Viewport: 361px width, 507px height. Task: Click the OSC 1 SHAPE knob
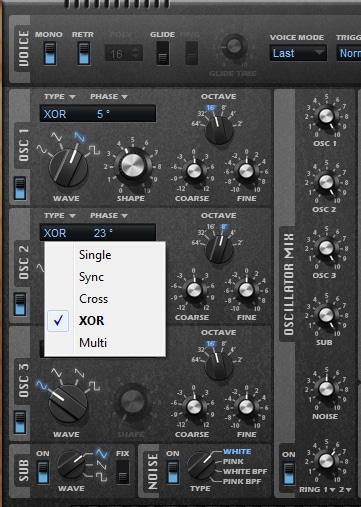tap(133, 166)
